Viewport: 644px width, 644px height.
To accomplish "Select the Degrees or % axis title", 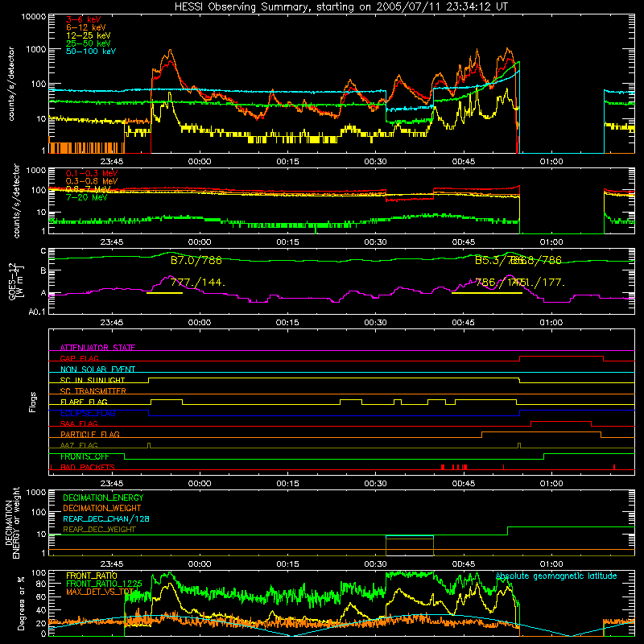I will (x=21, y=603).
